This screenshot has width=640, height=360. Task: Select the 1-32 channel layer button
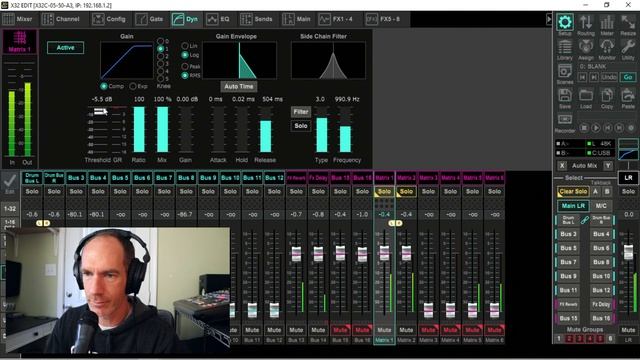point(9,209)
